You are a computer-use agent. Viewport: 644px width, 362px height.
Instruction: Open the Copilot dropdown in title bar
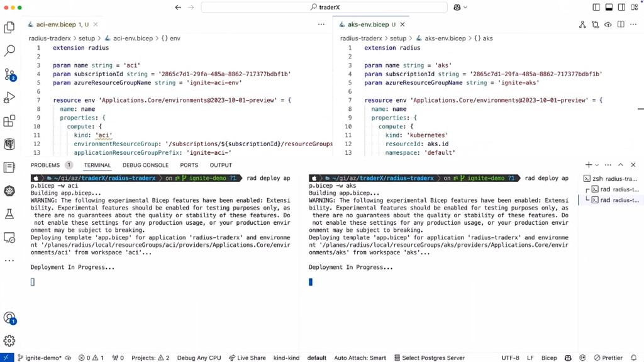click(461, 8)
